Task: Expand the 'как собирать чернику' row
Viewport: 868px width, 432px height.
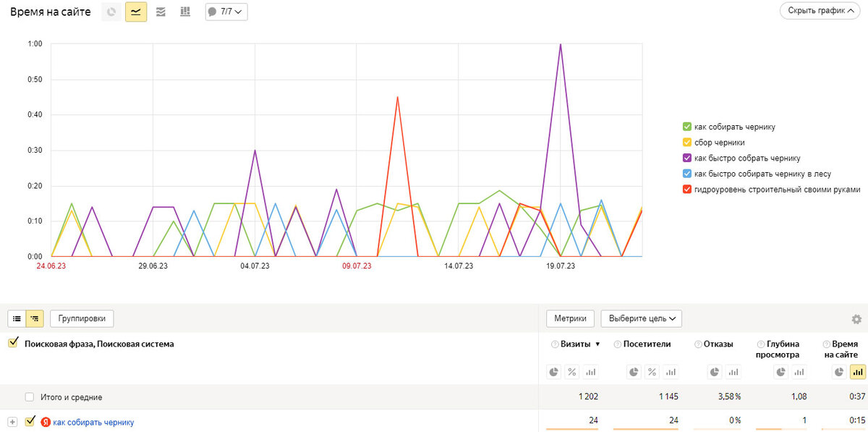Action: pos(12,422)
